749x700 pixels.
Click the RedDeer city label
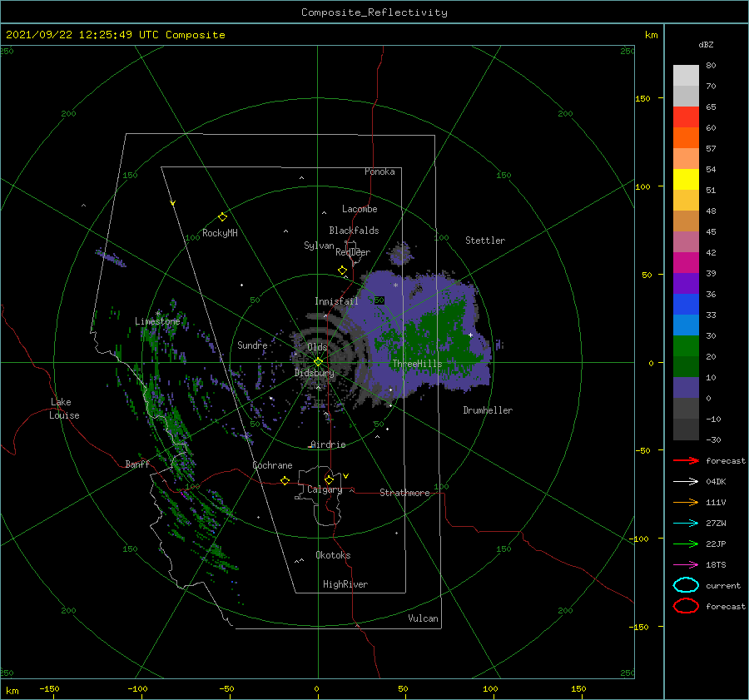tap(353, 252)
